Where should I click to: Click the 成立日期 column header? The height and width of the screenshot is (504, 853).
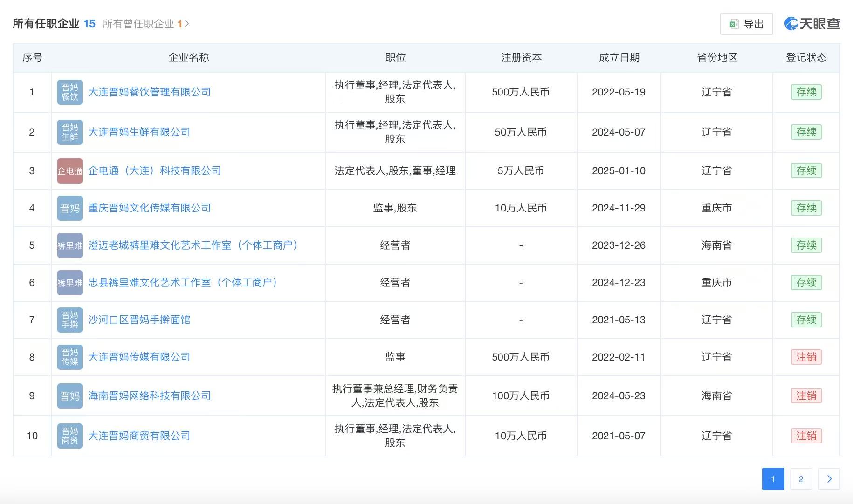coord(619,58)
